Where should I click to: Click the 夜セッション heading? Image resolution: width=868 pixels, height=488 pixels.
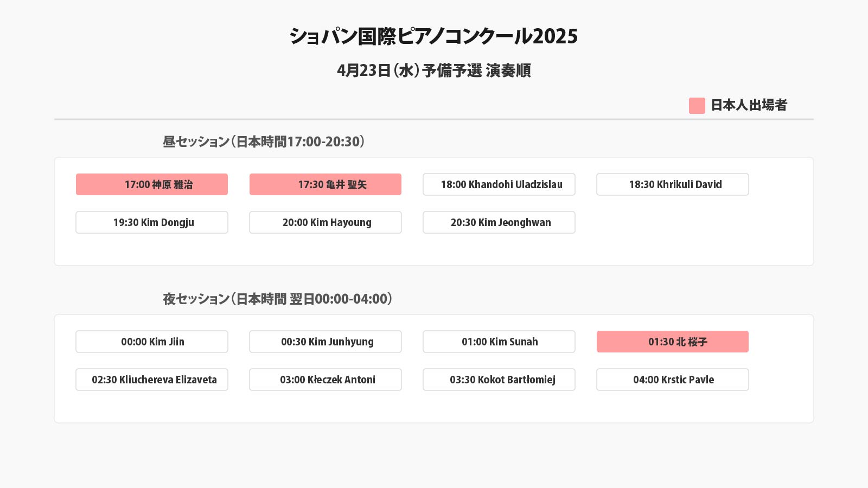[277, 299]
